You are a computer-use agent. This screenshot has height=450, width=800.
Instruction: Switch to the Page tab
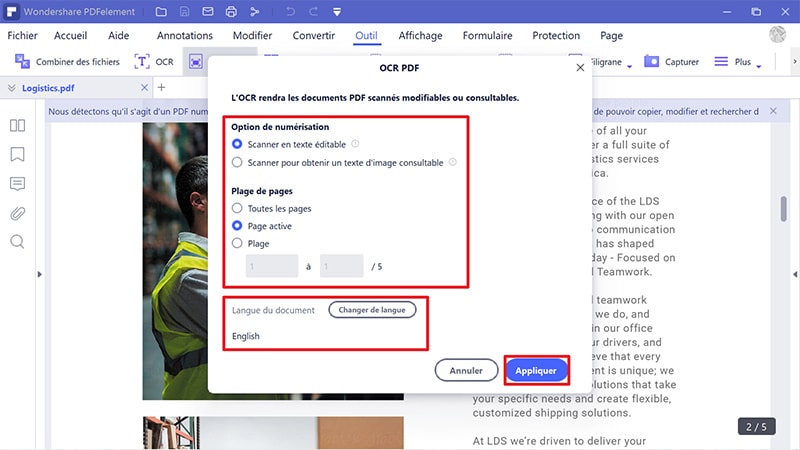click(611, 35)
